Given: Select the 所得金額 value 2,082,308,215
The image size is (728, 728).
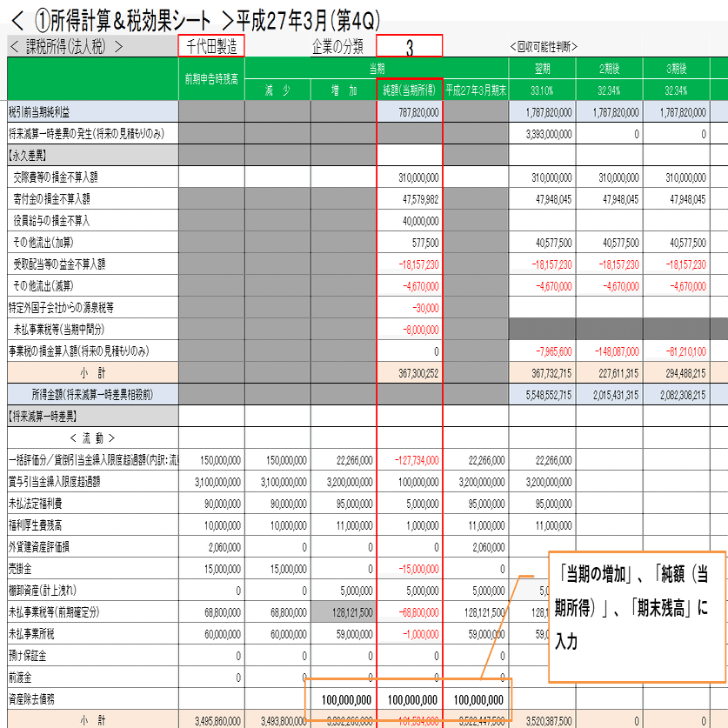Looking at the screenshot, I should click(676, 395).
